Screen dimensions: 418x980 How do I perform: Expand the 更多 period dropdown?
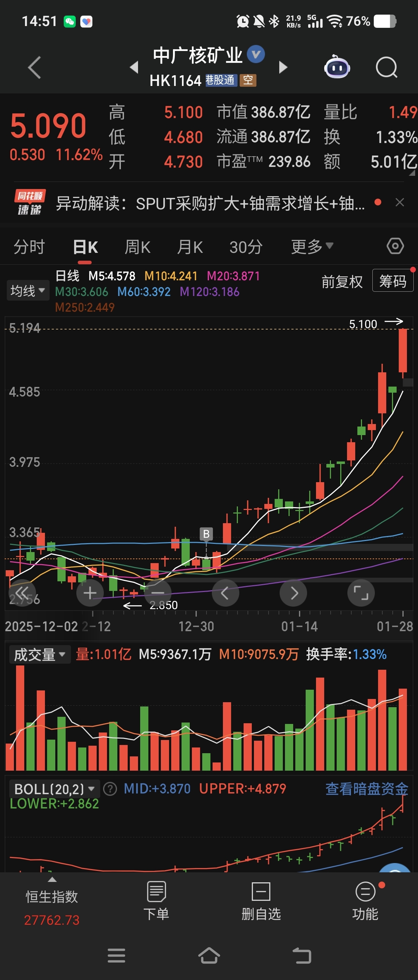(312, 246)
